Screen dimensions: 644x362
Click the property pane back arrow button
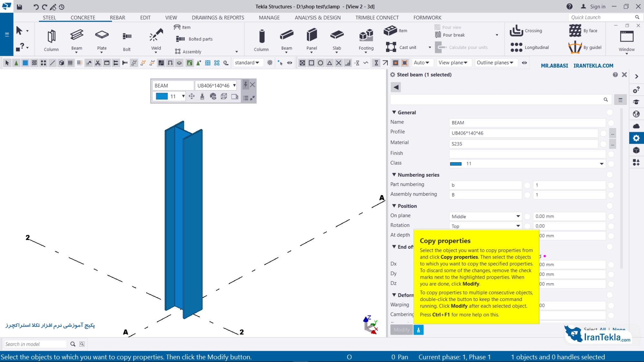click(396, 87)
